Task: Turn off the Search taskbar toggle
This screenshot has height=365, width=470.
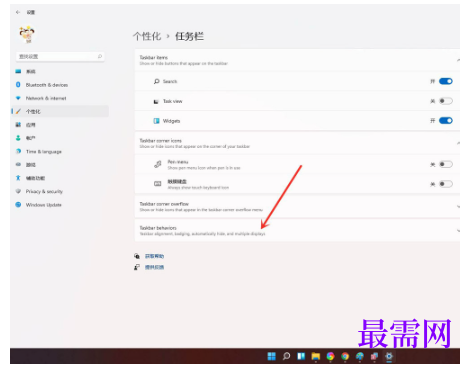Action: point(446,81)
